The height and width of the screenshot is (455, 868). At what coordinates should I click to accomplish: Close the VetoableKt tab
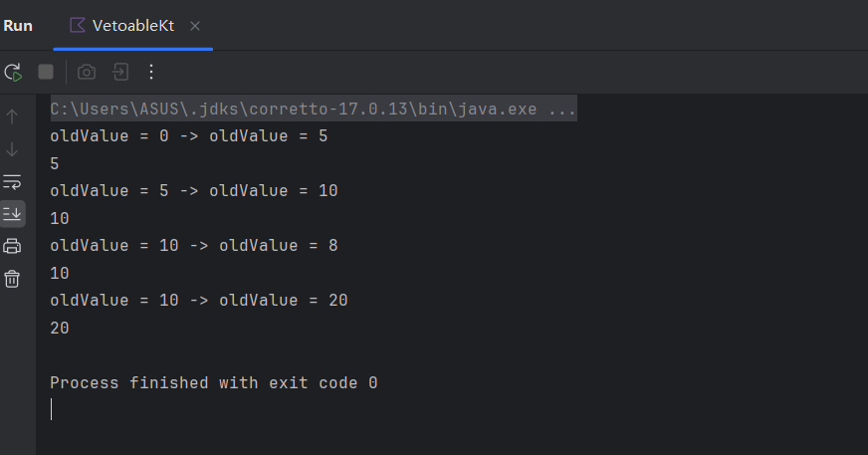(x=195, y=26)
